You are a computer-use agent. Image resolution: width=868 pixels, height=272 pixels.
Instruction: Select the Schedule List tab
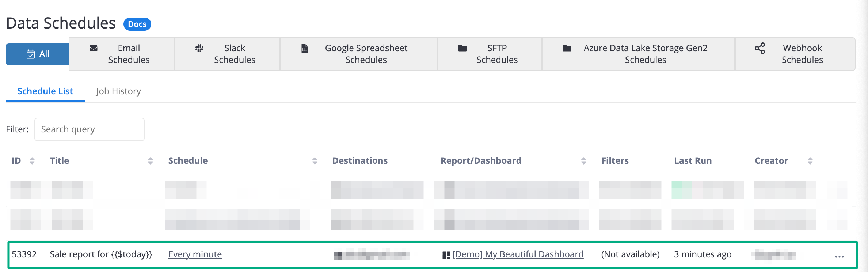pyautogui.click(x=45, y=91)
